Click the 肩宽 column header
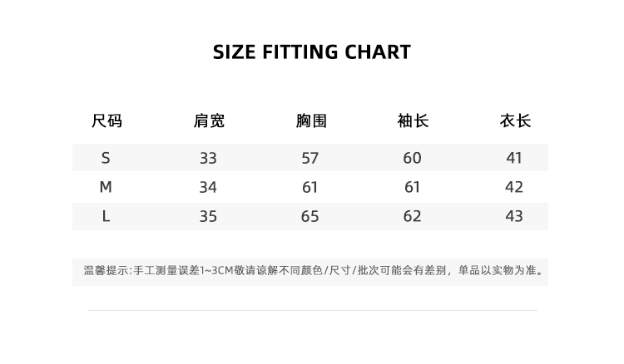The height and width of the screenshot is (364, 624). tap(209, 121)
